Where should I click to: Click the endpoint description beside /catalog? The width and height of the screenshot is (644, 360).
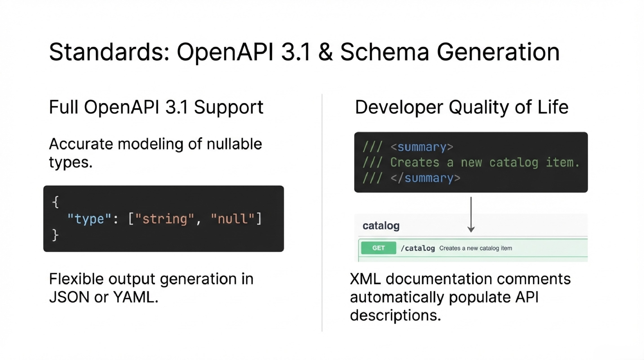(476, 248)
